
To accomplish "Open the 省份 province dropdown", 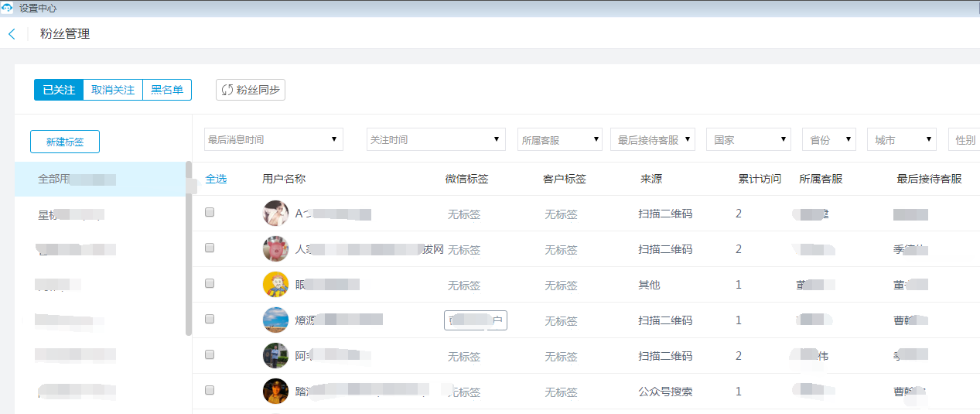I will click(x=828, y=140).
